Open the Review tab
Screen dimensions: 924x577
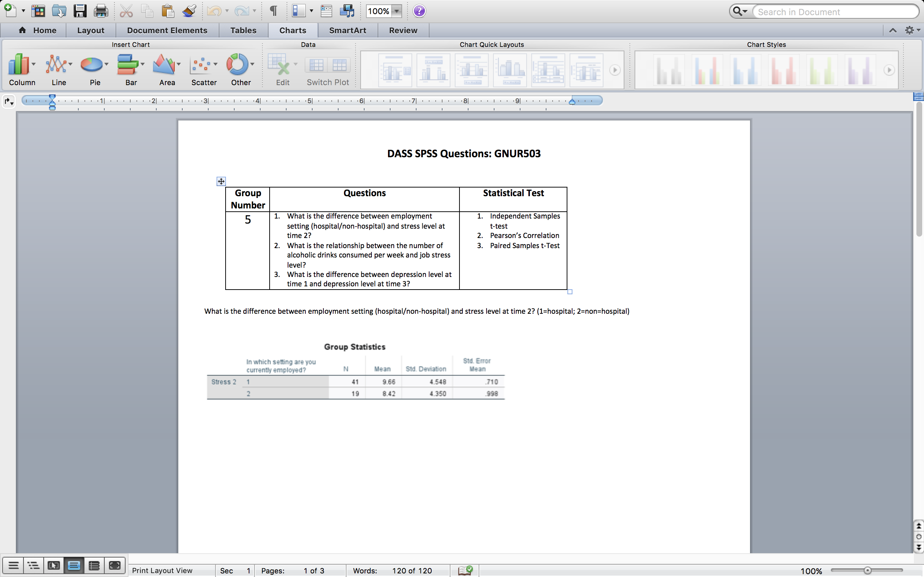tap(403, 30)
